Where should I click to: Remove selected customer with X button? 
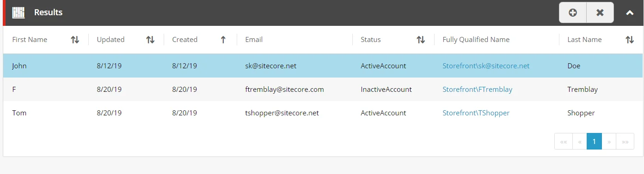(x=600, y=12)
